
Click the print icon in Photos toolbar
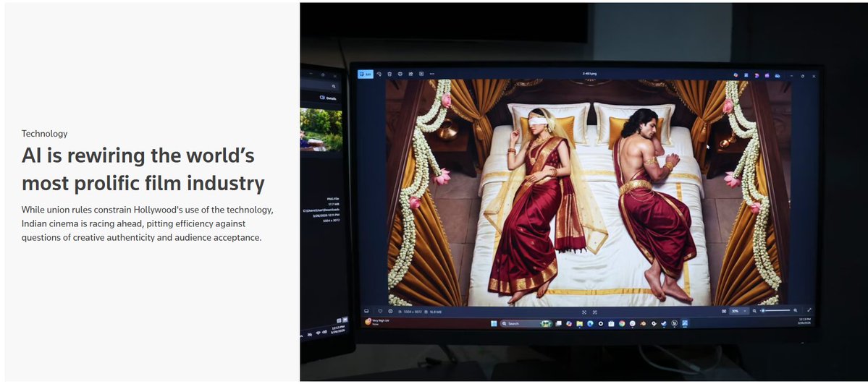coord(400,74)
